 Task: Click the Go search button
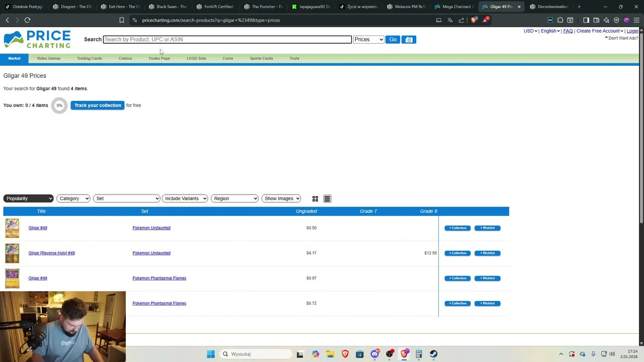coord(392,39)
